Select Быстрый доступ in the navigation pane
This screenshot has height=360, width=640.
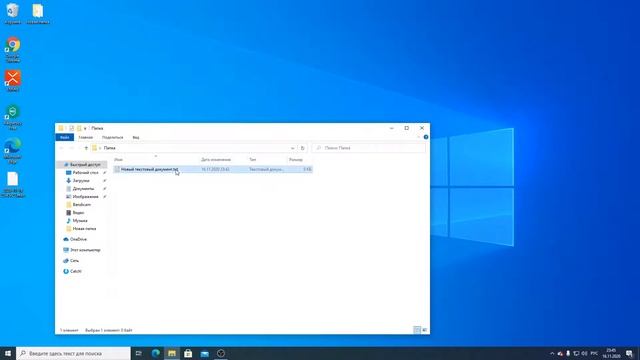point(82,164)
